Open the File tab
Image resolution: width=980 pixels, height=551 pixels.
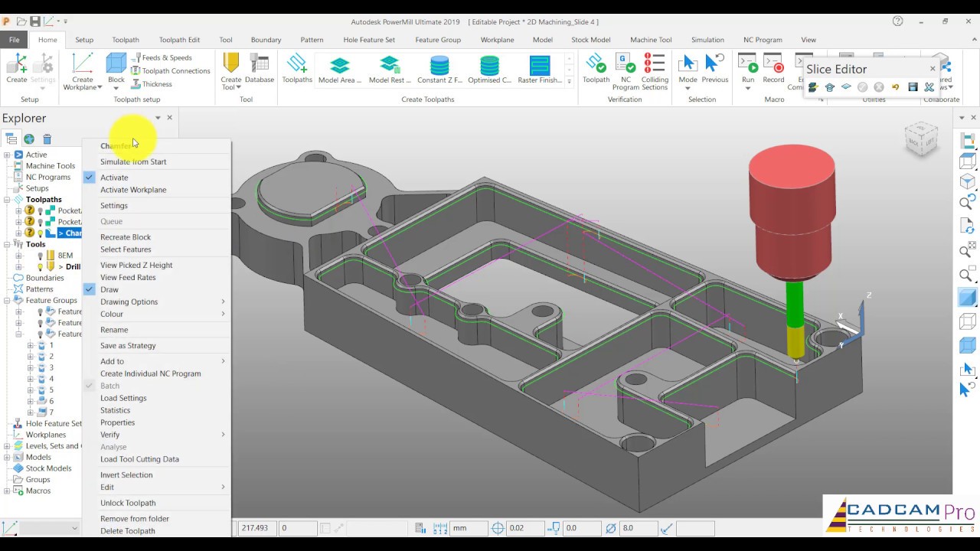click(14, 40)
